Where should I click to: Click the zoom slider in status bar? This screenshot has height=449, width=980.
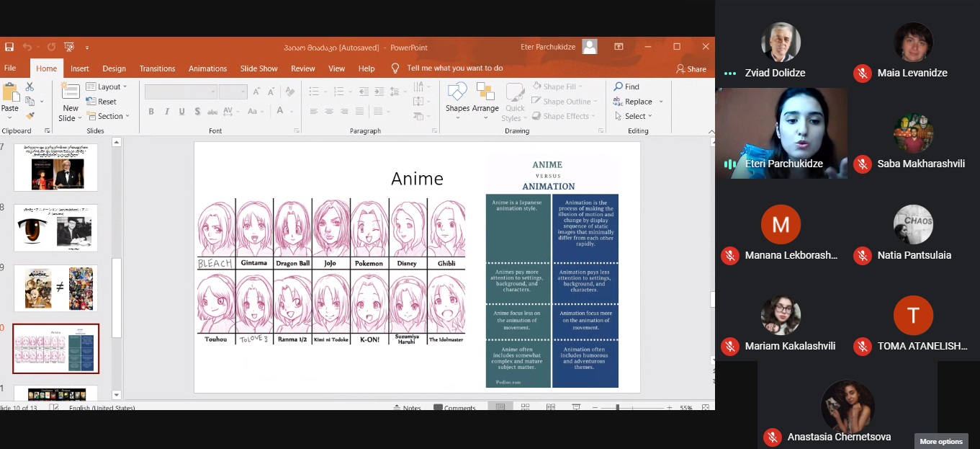[x=617, y=408]
